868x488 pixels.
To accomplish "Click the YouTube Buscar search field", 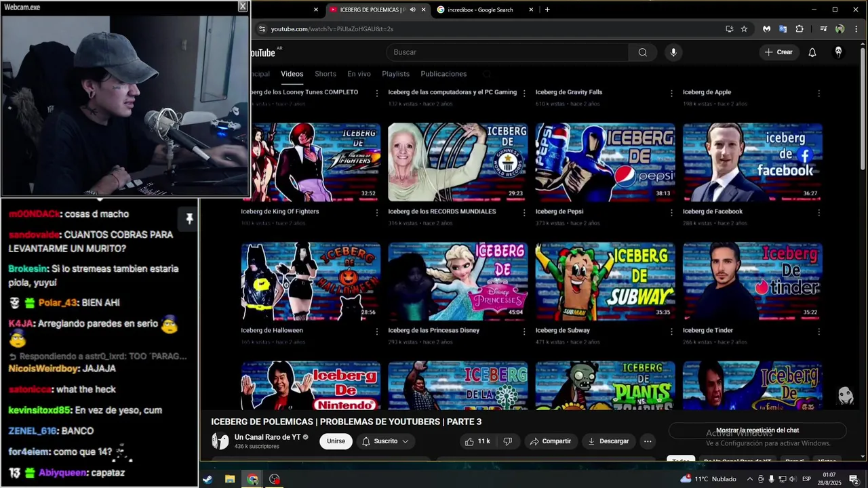I will (507, 52).
